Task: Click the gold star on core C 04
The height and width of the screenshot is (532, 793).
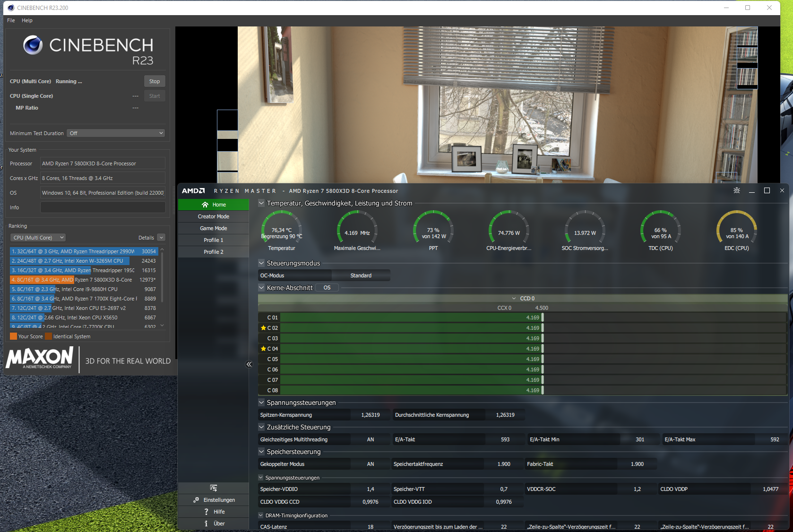Action: [263, 349]
